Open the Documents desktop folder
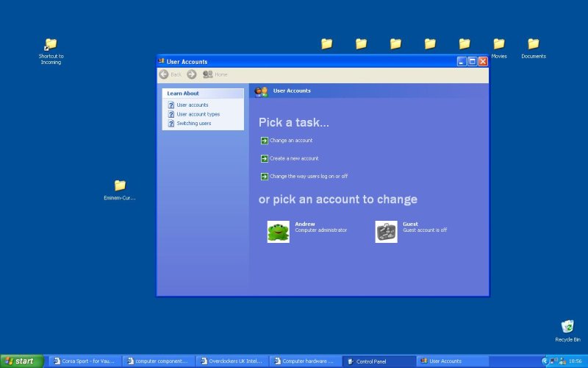Screen dimensions: 588x368 click(x=534, y=44)
